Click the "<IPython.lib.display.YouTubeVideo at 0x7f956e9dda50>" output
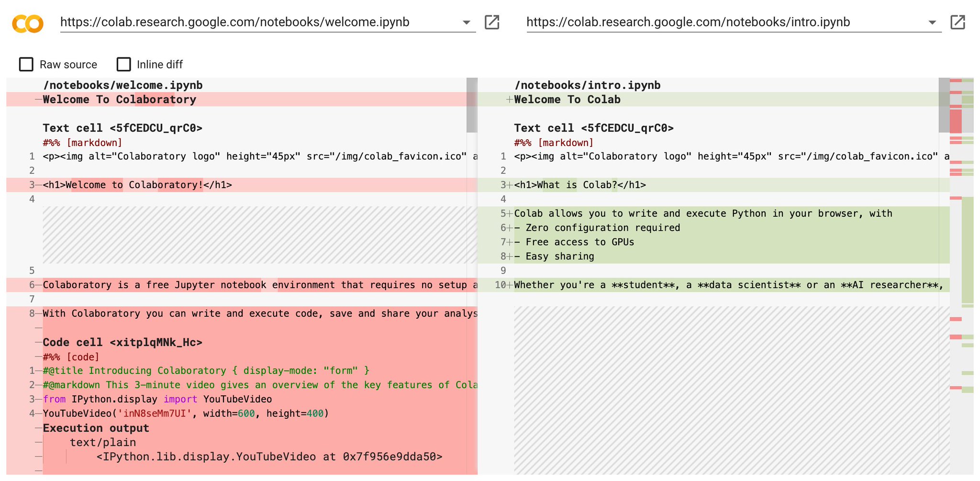The image size is (980, 481). [x=269, y=457]
